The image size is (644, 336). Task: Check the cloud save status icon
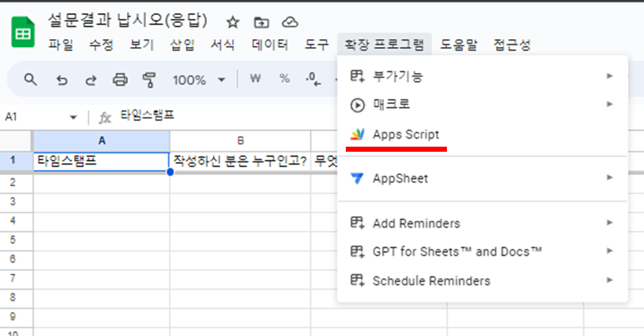point(290,22)
